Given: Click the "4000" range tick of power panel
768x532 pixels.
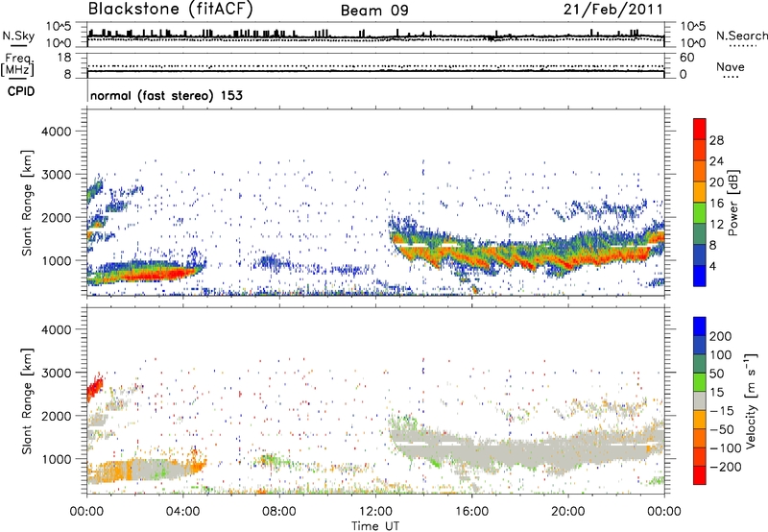Looking at the screenshot, I should click(56, 132).
